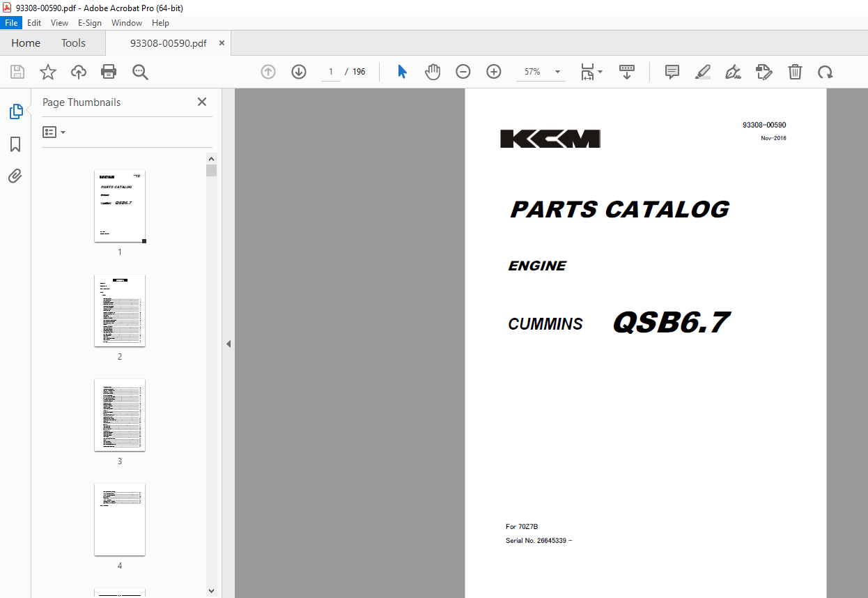Activate the Hand pan tool
868x598 pixels.
click(x=433, y=72)
